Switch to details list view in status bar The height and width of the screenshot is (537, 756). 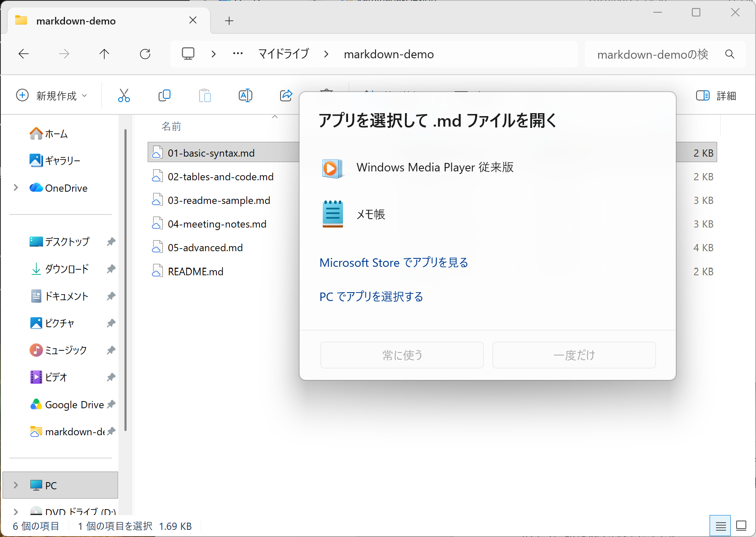(721, 526)
